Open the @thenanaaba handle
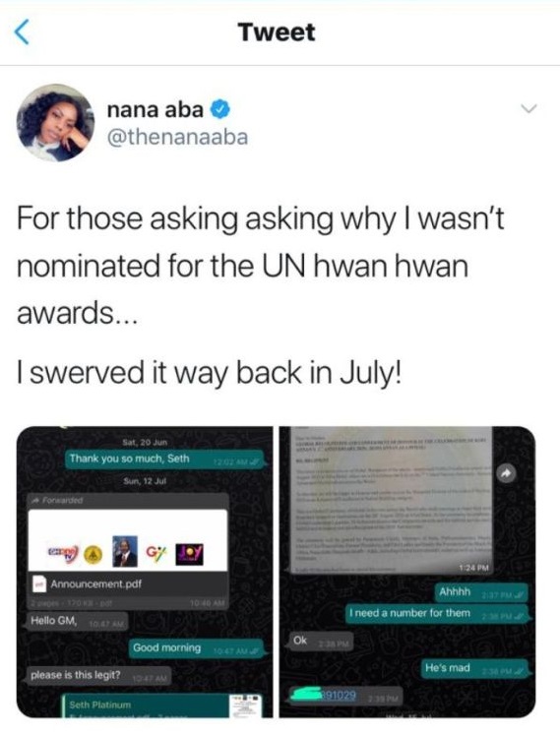 (x=177, y=138)
